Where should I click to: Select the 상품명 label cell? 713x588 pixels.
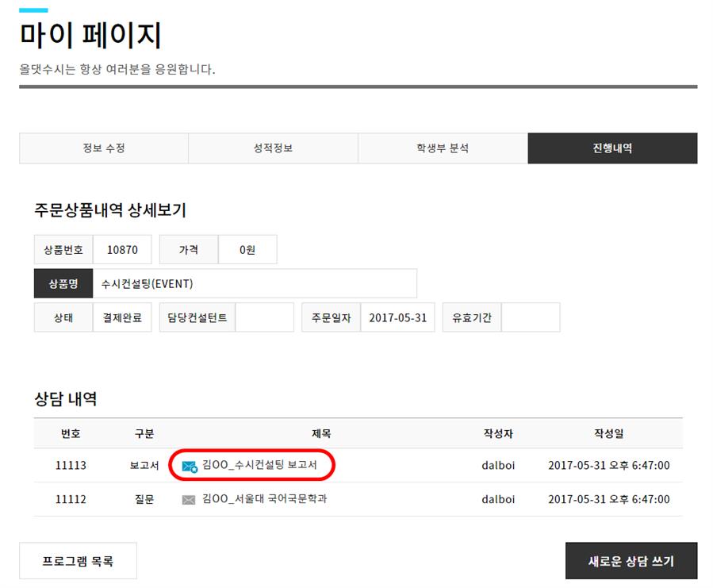63,283
